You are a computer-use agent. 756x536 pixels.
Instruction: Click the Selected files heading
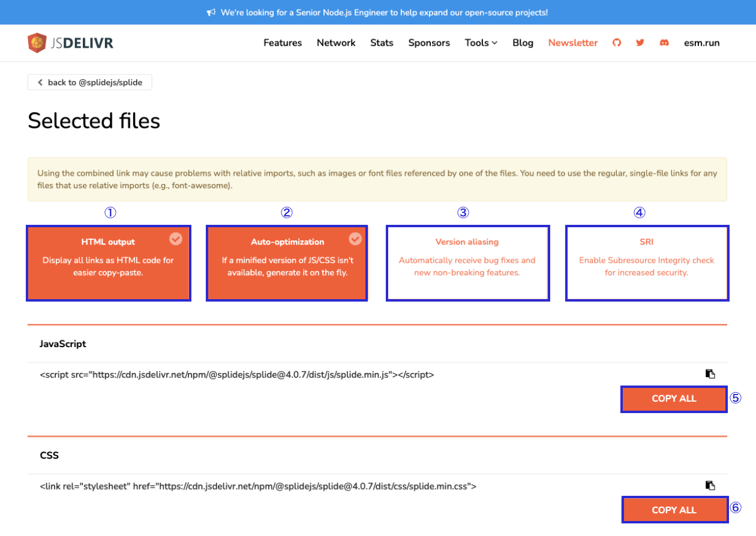click(x=94, y=121)
